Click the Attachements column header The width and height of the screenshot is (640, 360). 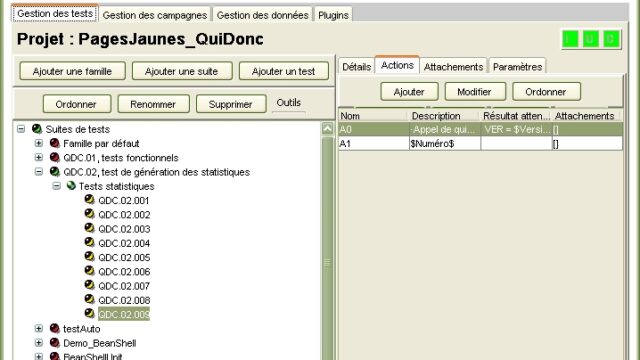click(587, 116)
